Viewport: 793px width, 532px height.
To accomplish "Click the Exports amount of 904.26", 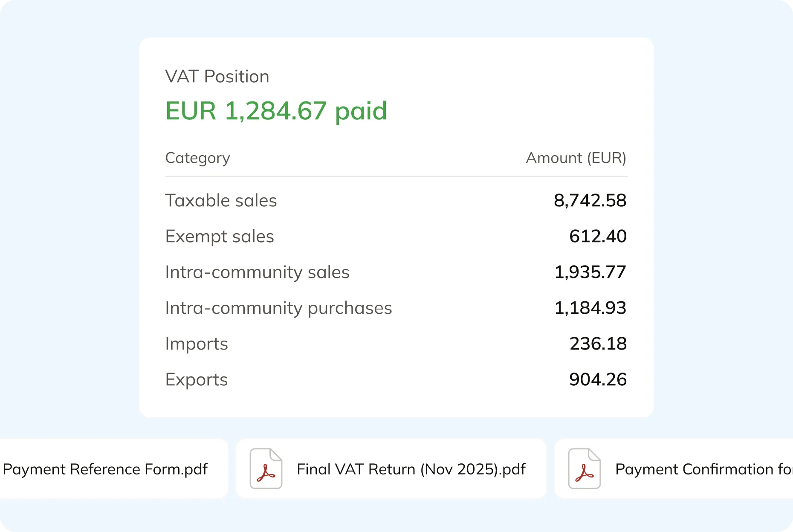I will click(598, 379).
